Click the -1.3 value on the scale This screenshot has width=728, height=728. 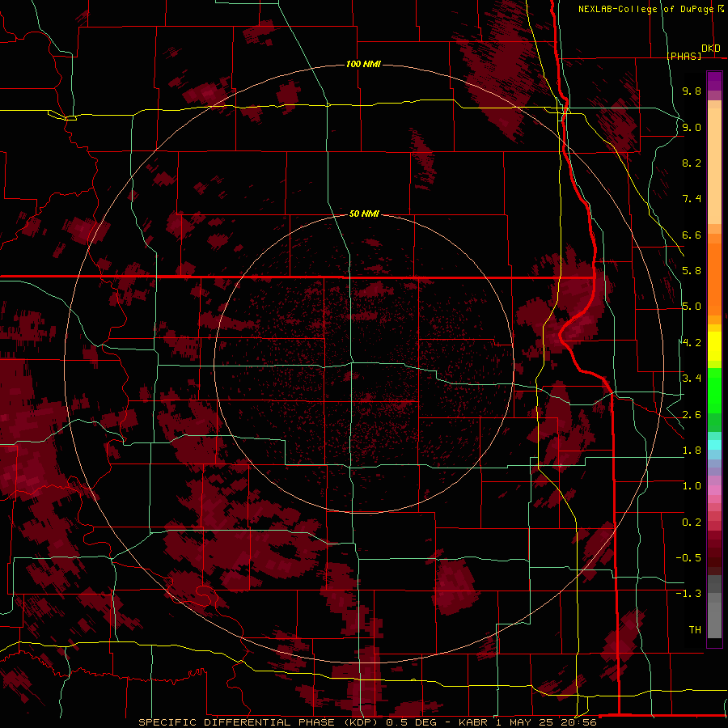coord(688,594)
